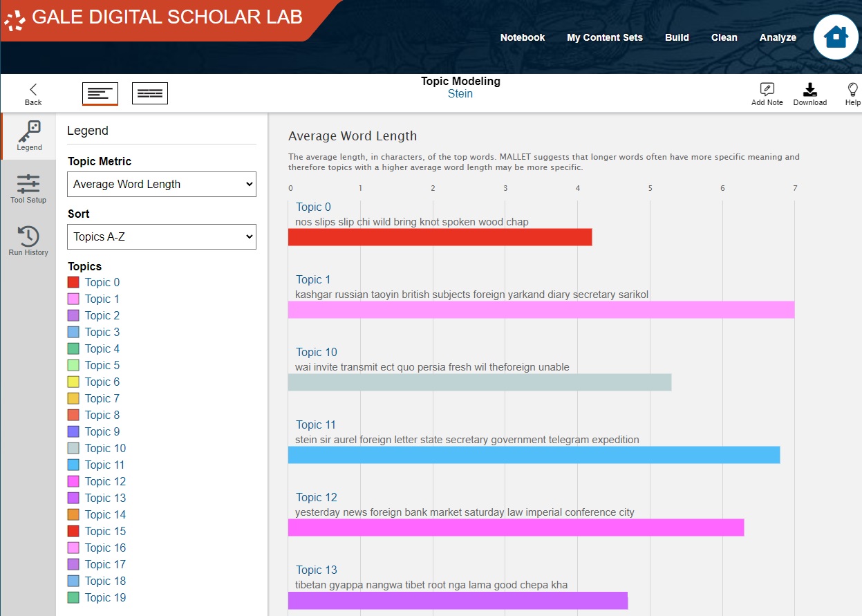Click the blue Topic 11 bar
The image size is (862, 616).
coord(534,455)
